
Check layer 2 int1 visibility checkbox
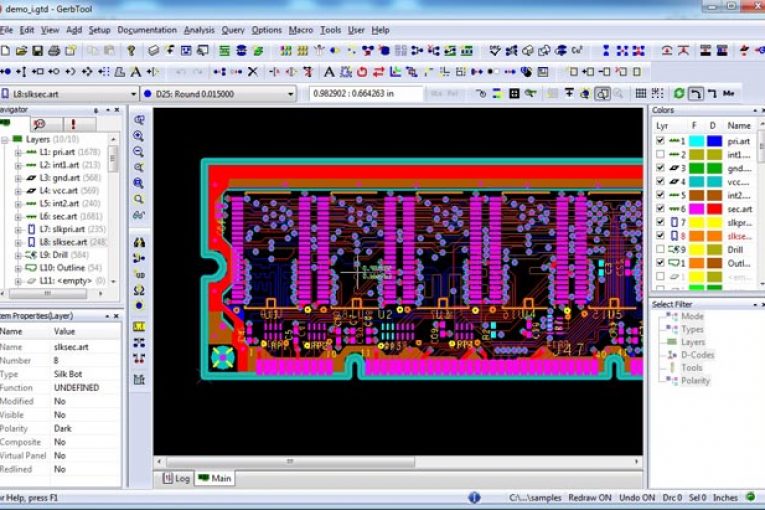click(x=660, y=154)
